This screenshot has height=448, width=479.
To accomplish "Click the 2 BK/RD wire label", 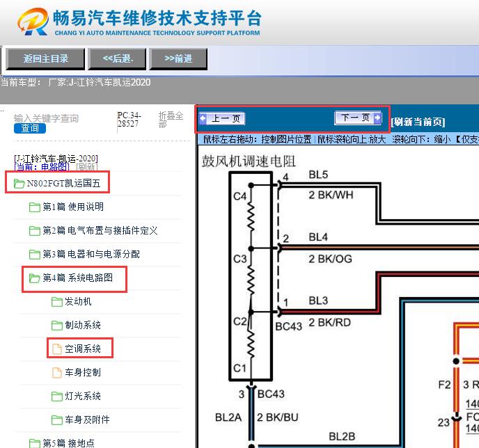I will click(x=329, y=322).
